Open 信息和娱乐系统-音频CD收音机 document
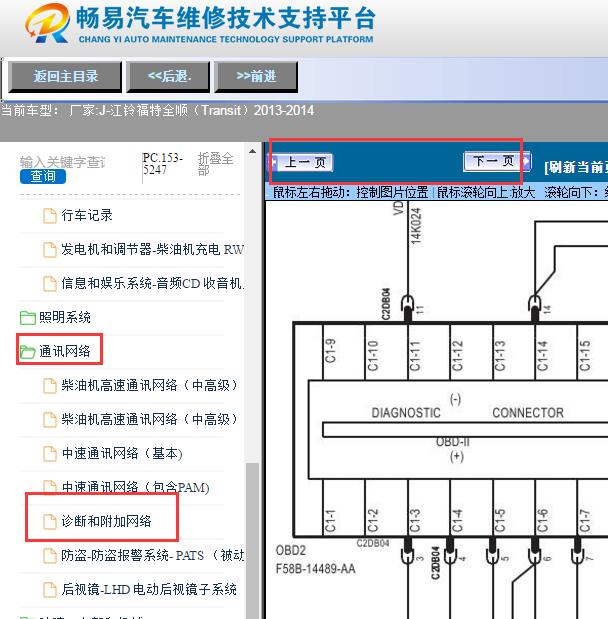Viewport: 608px width, 619px height. point(152,283)
